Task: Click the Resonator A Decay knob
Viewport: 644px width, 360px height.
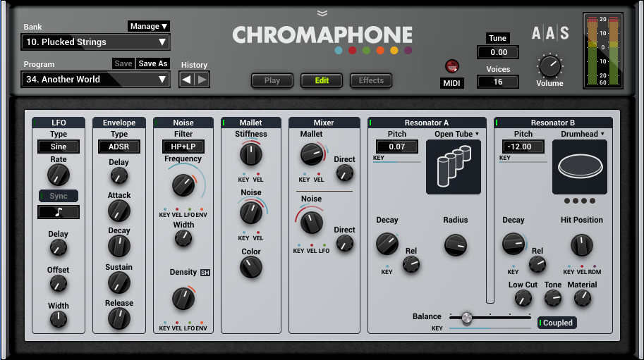Action: 387,244
